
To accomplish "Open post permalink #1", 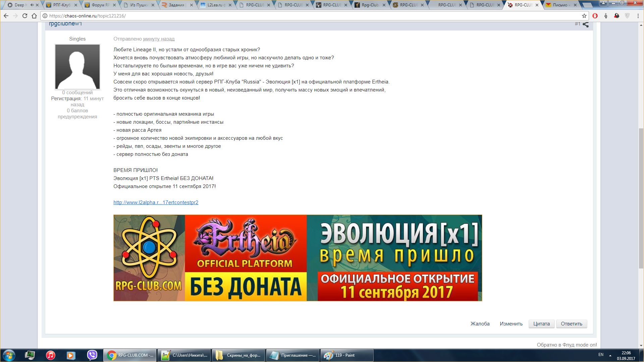I will point(577,24).
